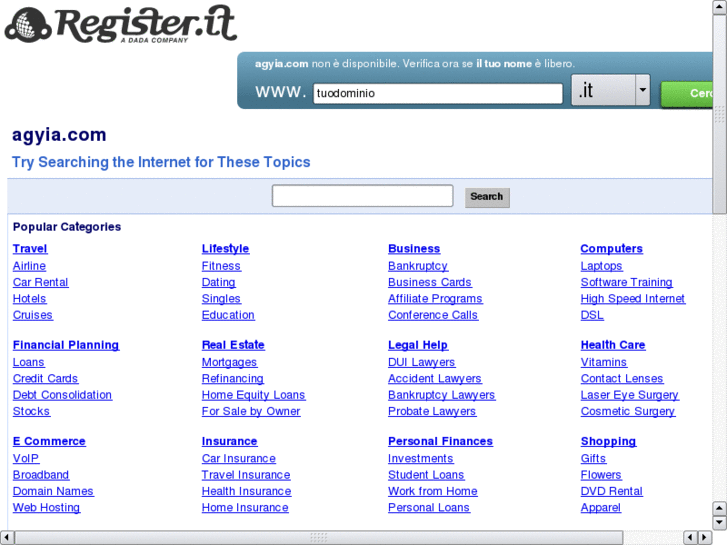Open the Car Rental link
The width and height of the screenshot is (727, 545).
(x=40, y=282)
